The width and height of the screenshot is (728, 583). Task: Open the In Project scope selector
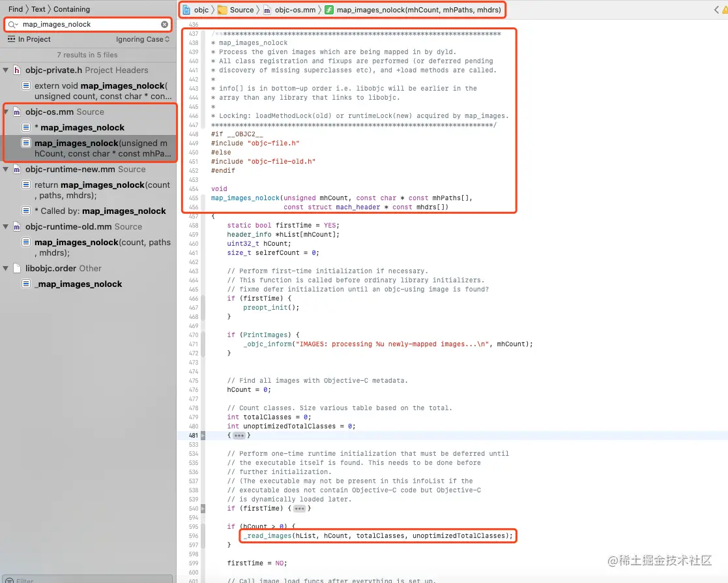29,40
